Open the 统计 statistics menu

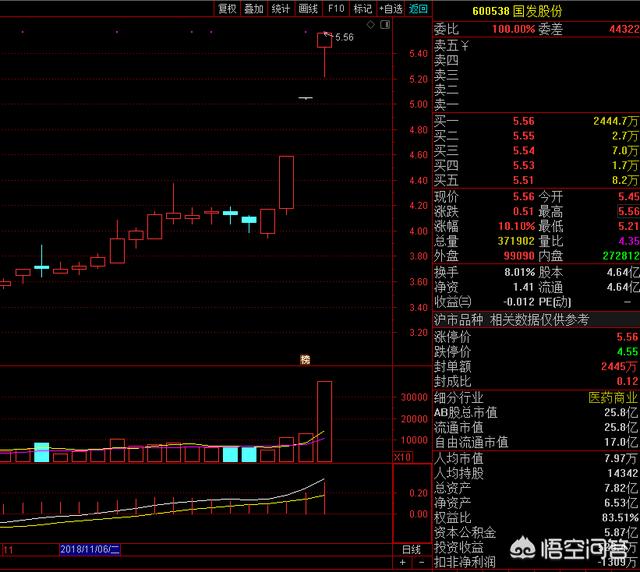tap(281, 8)
